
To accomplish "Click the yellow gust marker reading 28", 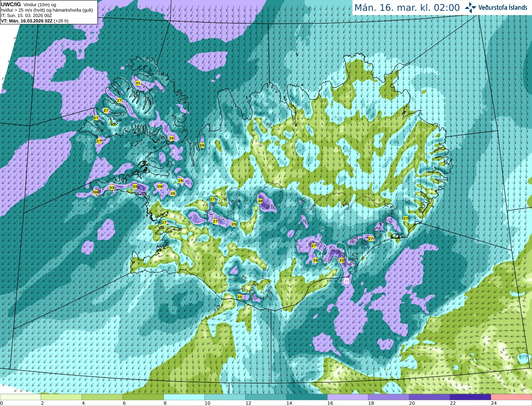I will pyautogui.click(x=160, y=186).
